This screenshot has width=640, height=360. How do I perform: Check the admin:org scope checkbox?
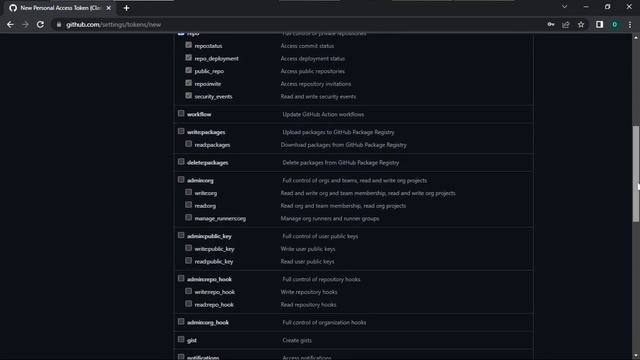(181, 179)
